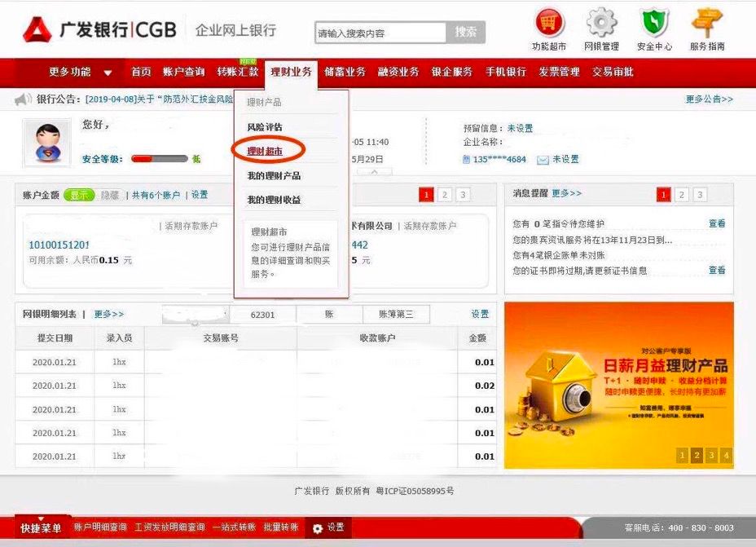Select 理财超市 in the dropdown menu
This screenshot has height=547, width=756.
(x=265, y=152)
